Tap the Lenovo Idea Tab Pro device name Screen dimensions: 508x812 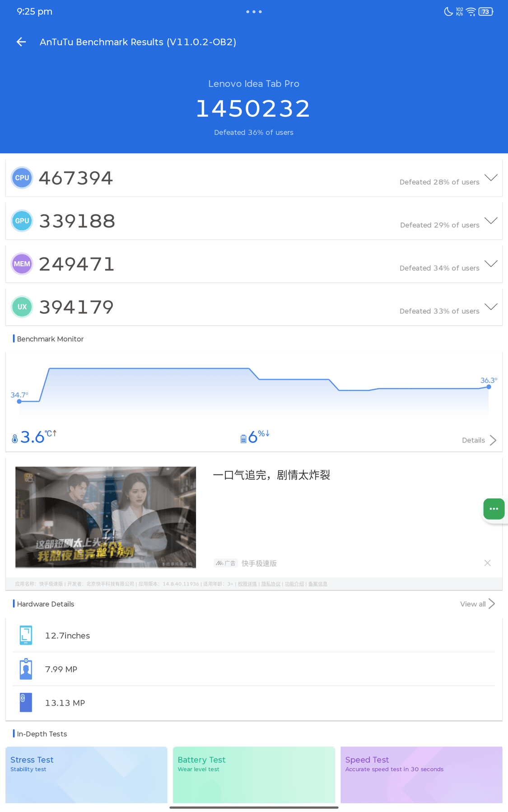point(254,84)
